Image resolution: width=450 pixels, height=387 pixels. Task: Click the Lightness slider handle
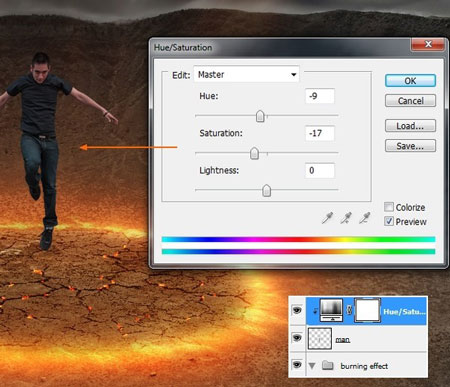pos(266,191)
